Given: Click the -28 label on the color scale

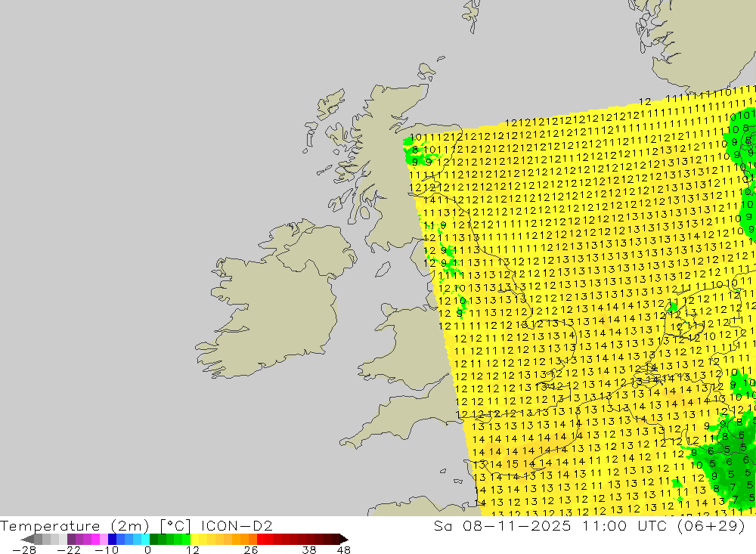Looking at the screenshot, I should [x=24, y=549].
